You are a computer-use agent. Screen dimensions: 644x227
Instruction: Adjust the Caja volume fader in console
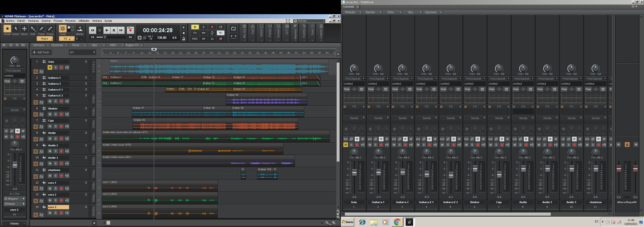point(499,175)
